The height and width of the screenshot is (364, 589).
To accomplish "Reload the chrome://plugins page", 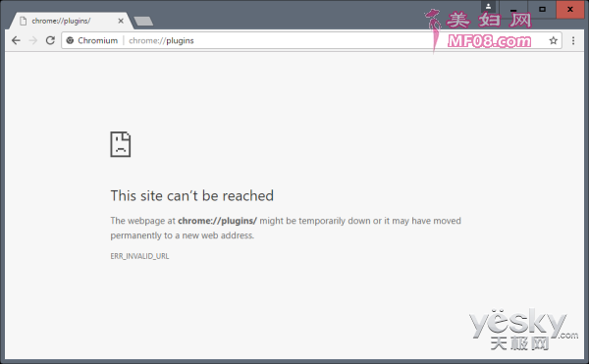I will tap(50, 40).
